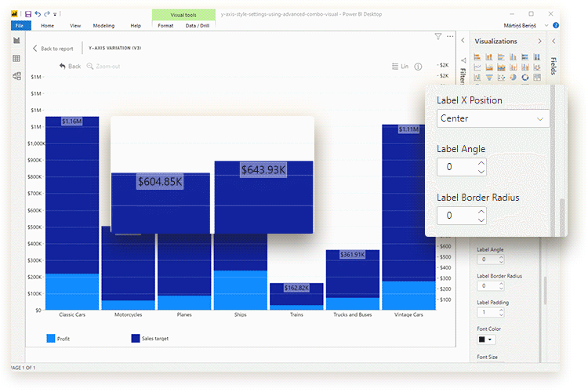The image size is (588, 392).
Task: Select Treemap visualization
Action: [x=537, y=78]
